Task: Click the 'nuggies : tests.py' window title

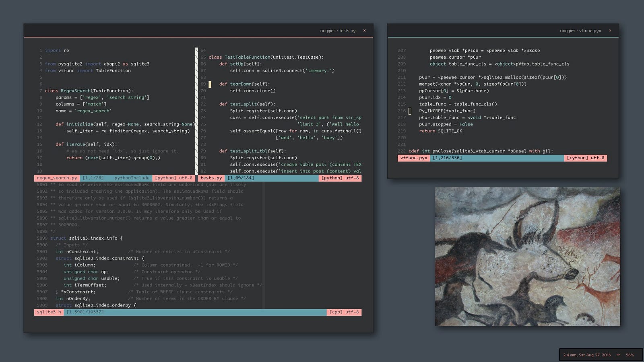Action: [x=338, y=31]
